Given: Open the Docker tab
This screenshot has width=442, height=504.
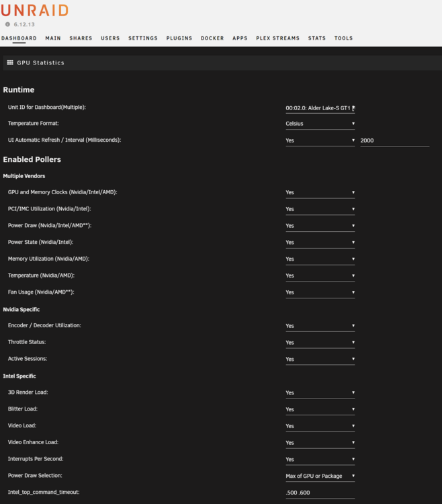Looking at the screenshot, I should click(212, 38).
